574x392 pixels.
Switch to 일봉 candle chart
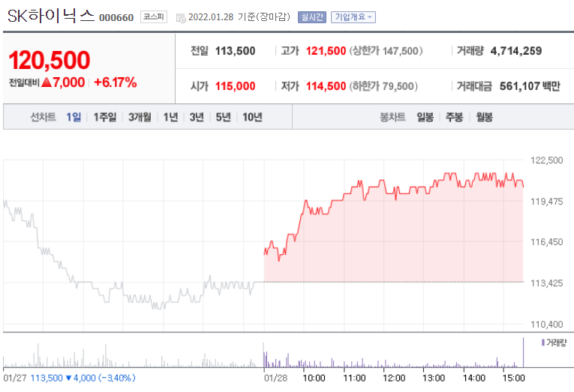425,117
